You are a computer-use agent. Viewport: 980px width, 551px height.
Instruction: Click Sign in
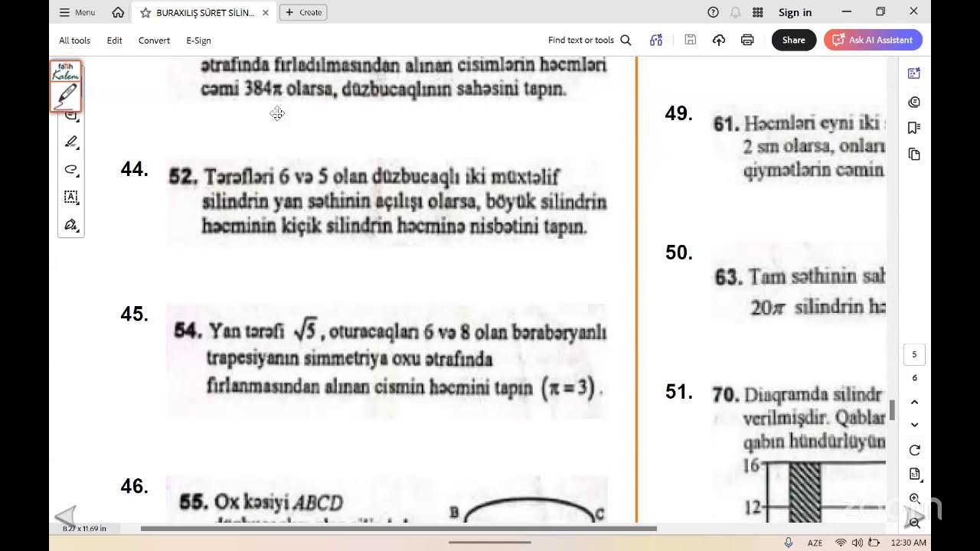[795, 12]
